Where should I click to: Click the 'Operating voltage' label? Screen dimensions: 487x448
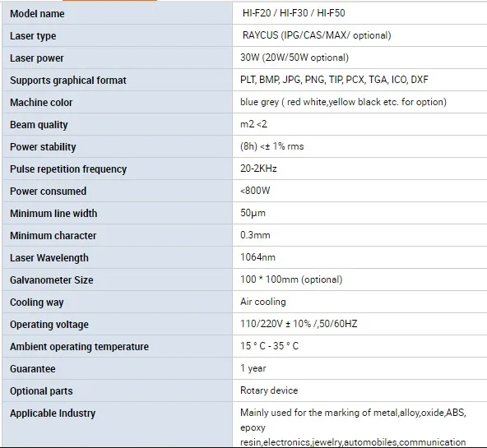(x=49, y=325)
